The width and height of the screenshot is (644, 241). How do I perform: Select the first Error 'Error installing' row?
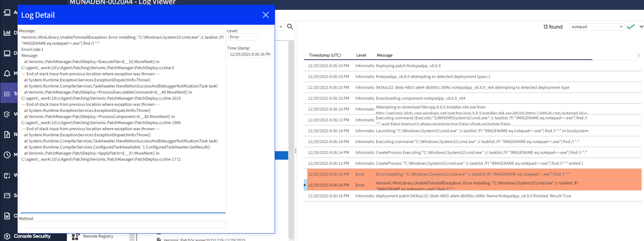473,174
